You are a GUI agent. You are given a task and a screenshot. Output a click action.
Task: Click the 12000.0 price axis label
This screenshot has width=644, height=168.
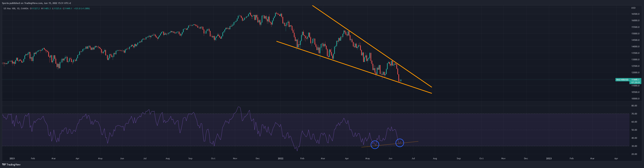(635, 72)
